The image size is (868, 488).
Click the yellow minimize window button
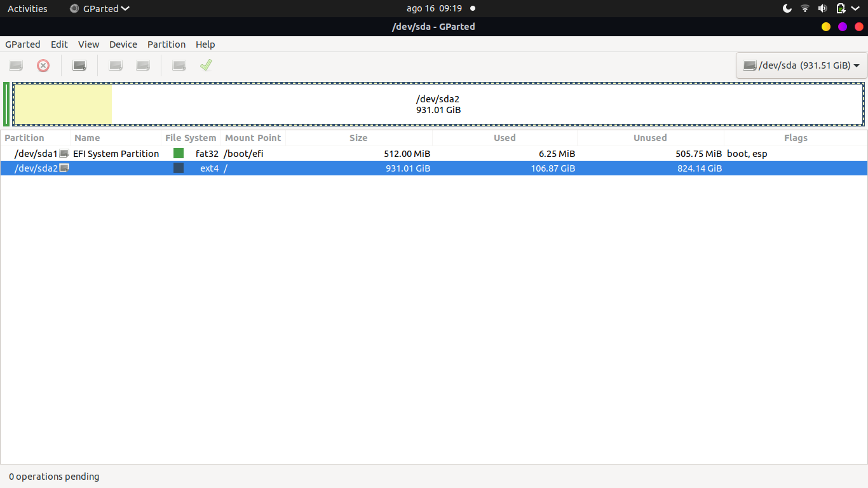click(826, 27)
